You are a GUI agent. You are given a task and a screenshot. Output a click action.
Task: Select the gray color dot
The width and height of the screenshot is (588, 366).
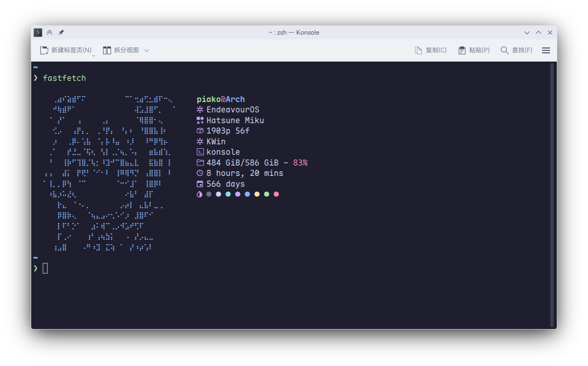coord(209,194)
